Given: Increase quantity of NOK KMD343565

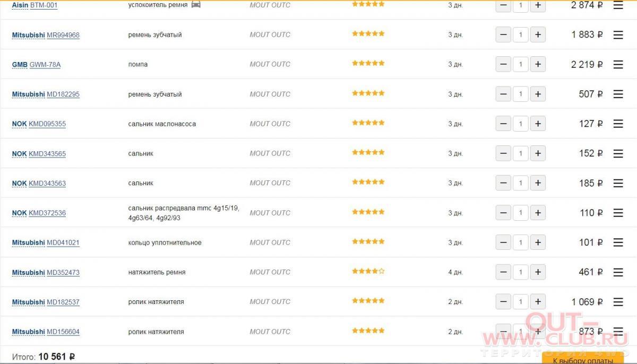Looking at the screenshot, I should [538, 153].
